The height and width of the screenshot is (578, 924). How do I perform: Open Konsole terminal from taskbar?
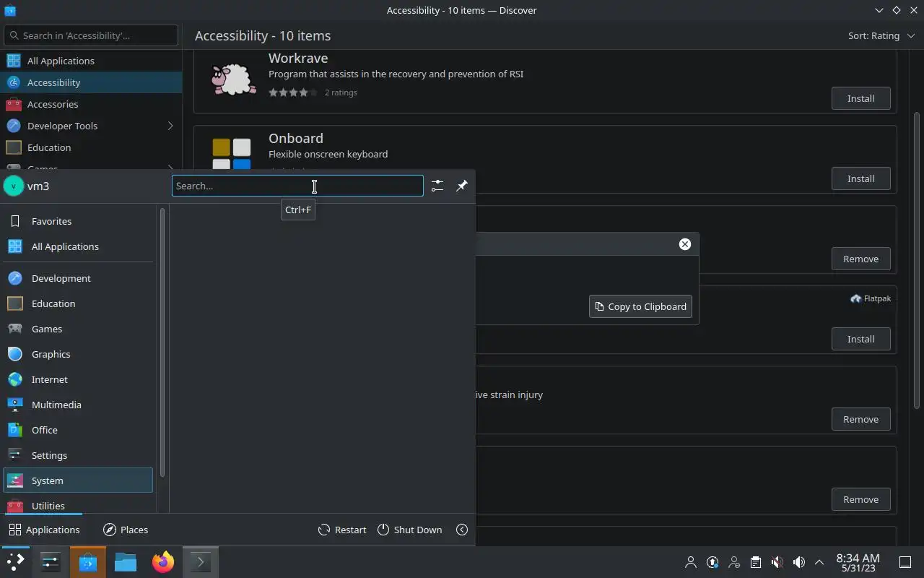pos(200,562)
